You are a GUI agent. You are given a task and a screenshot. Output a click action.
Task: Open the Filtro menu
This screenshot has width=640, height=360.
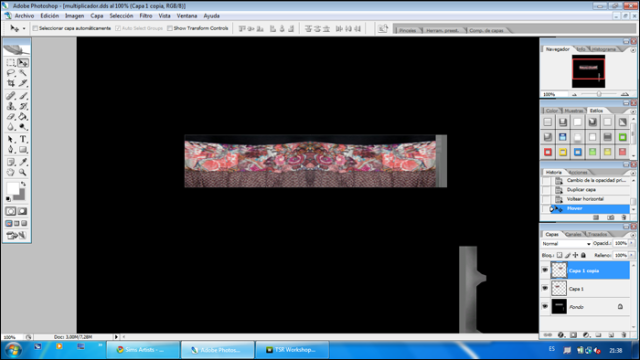tap(146, 16)
